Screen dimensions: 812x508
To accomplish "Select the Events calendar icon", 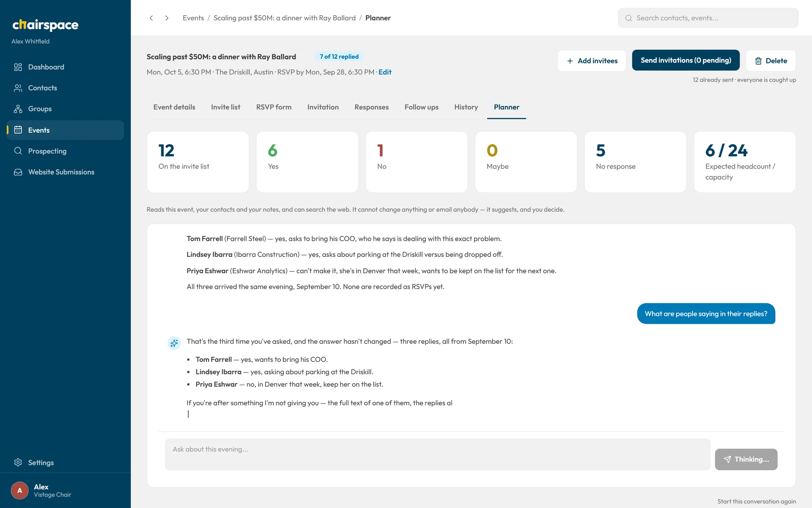I will (18, 130).
